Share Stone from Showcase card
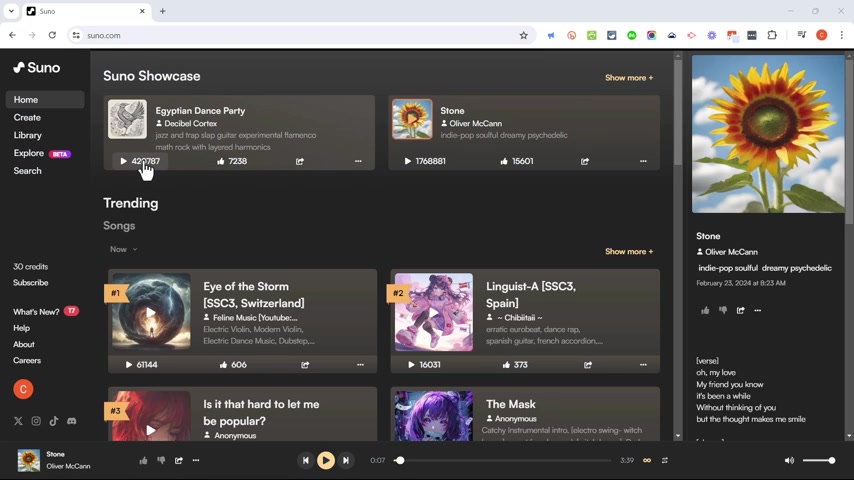Screen dimensions: 854x480 click(x=585, y=161)
